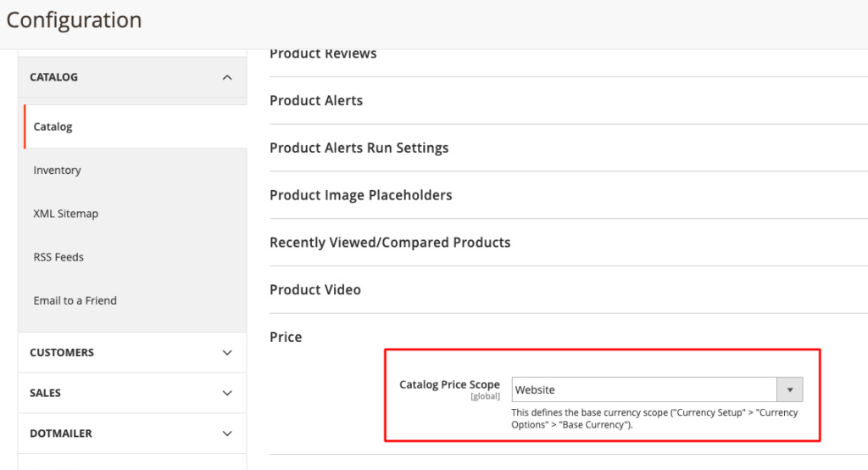
Task: Expand the Product Alerts section
Action: (315, 100)
